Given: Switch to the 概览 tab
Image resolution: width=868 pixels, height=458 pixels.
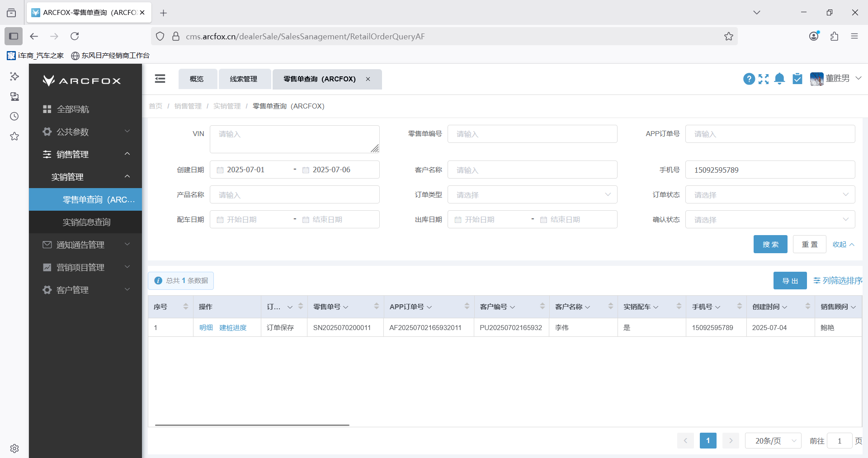Looking at the screenshot, I should pyautogui.click(x=198, y=79).
